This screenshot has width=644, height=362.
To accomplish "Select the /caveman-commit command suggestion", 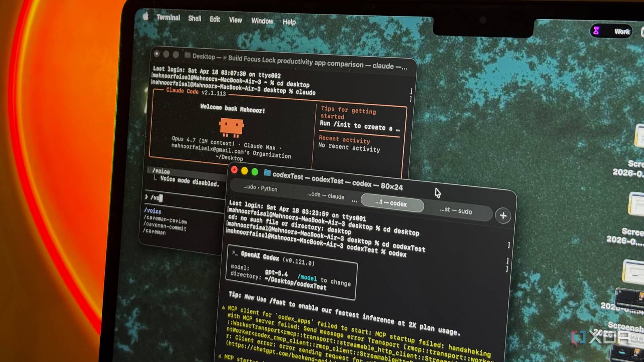I will point(165,226).
